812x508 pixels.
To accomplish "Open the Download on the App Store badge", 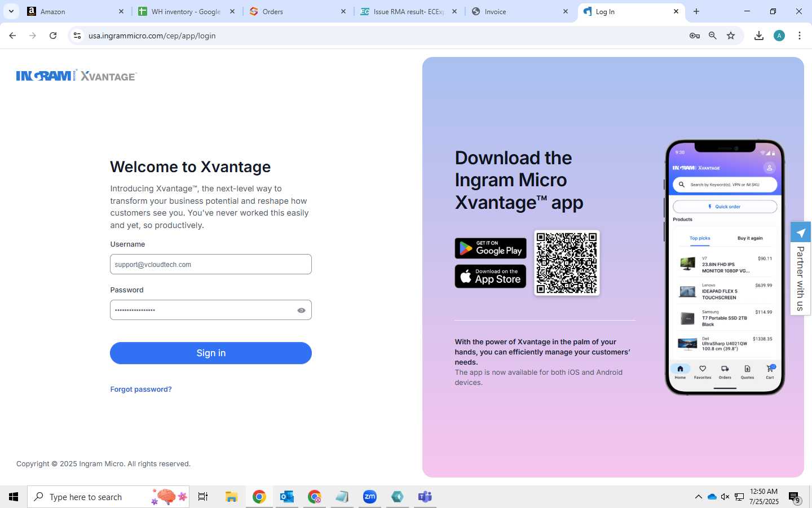I will [491, 277].
